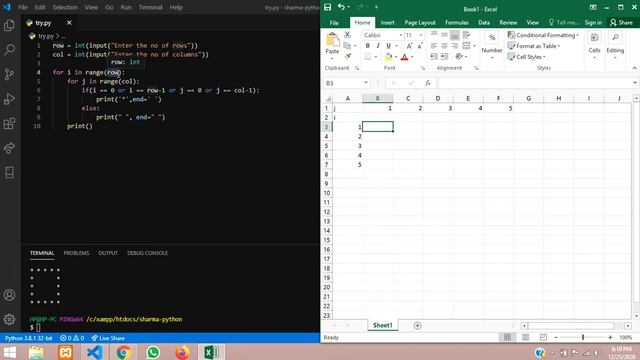Switch to the DEBUG CONSOLE tab
640x360 pixels.
[x=147, y=253]
